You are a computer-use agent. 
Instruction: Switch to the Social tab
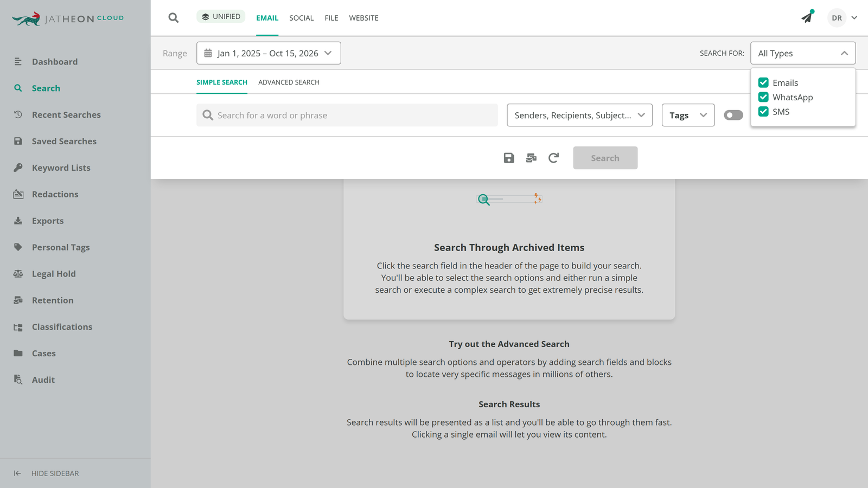(x=301, y=18)
